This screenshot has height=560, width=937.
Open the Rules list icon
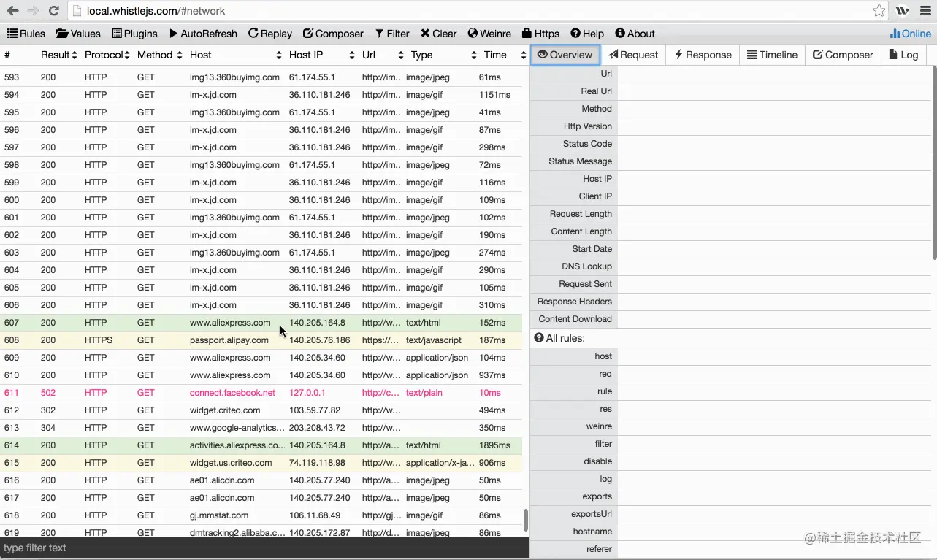click(12, 34)
